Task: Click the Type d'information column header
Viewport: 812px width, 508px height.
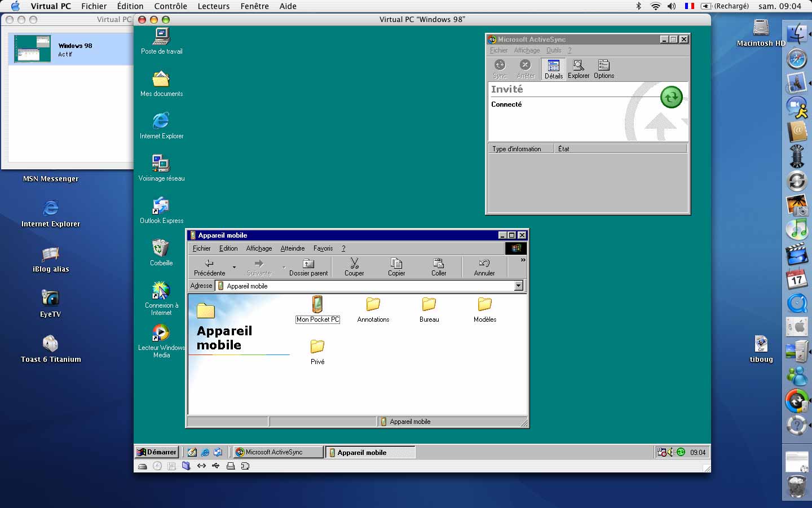Action: tap(521, 149)
